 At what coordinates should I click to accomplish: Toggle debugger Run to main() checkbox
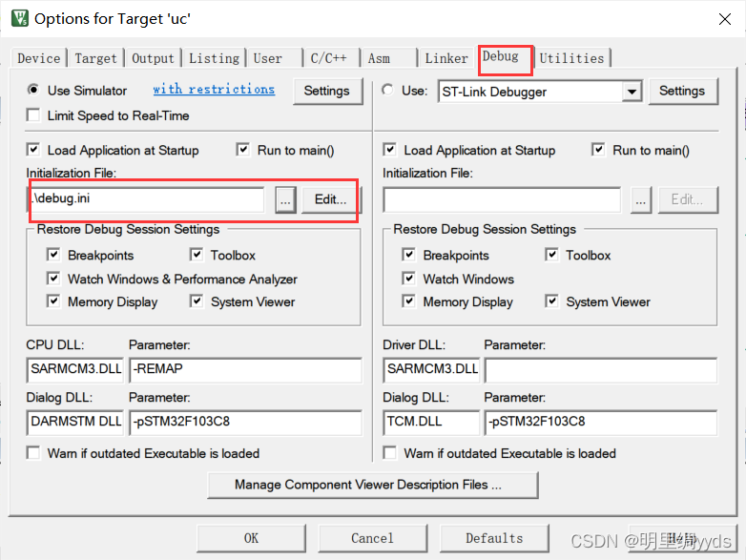[598, 150]
